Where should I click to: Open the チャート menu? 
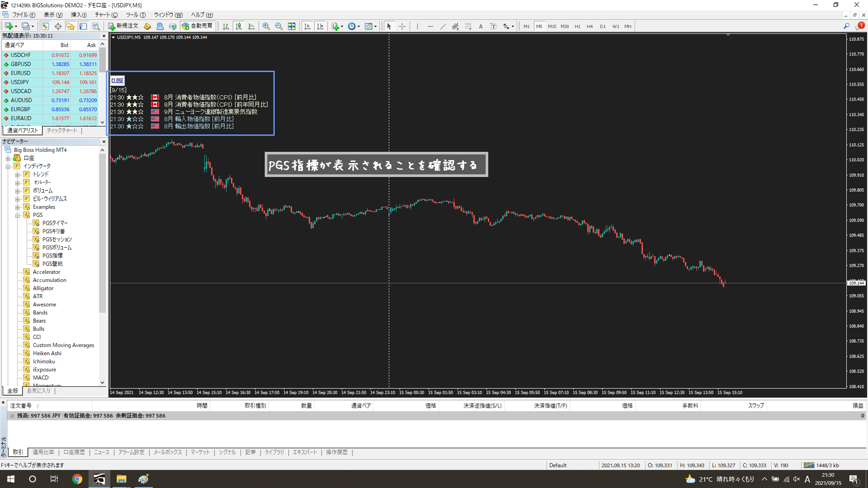point(105,15)
